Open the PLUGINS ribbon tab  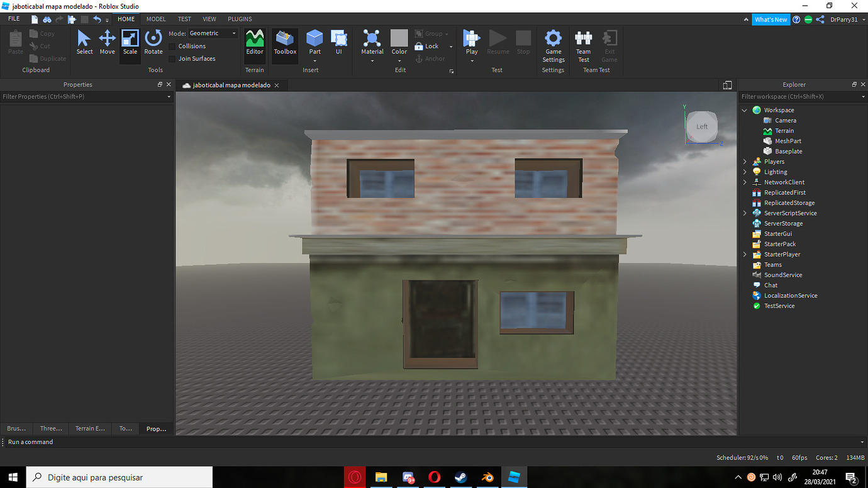click(240, 19)
